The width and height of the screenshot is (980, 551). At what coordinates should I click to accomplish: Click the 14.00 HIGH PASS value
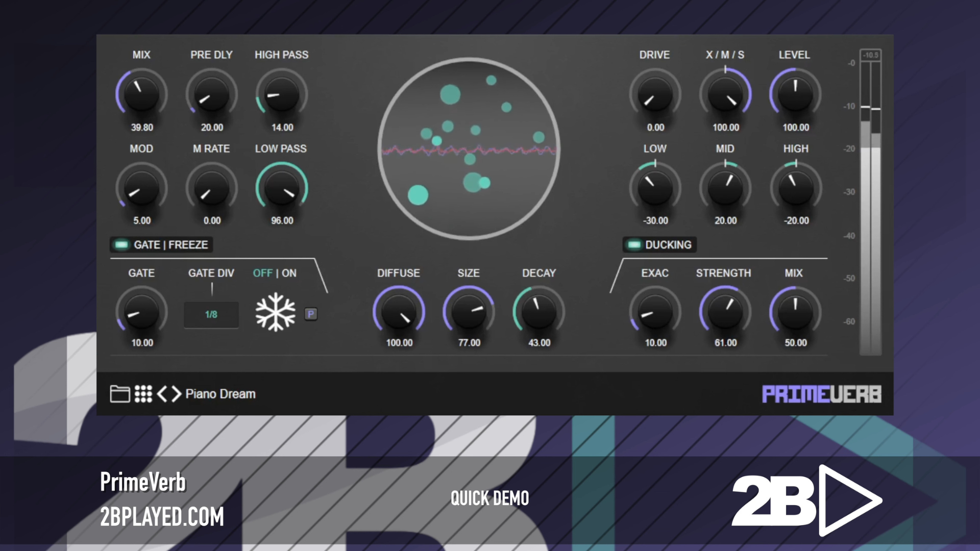coord(282,127)
